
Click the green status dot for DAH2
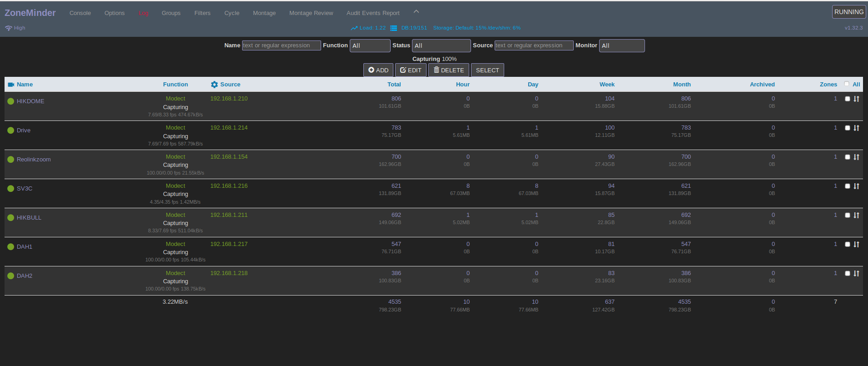point(11,276)
